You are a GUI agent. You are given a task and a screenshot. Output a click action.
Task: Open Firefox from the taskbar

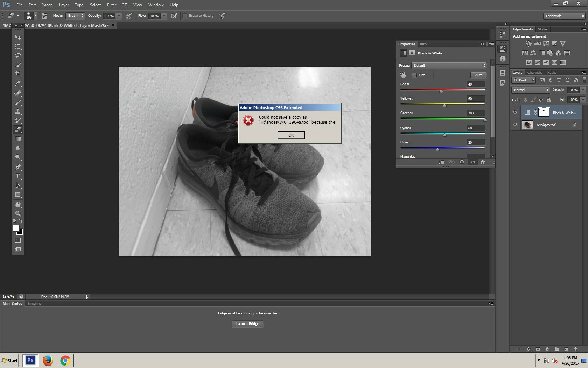(48, 361)
